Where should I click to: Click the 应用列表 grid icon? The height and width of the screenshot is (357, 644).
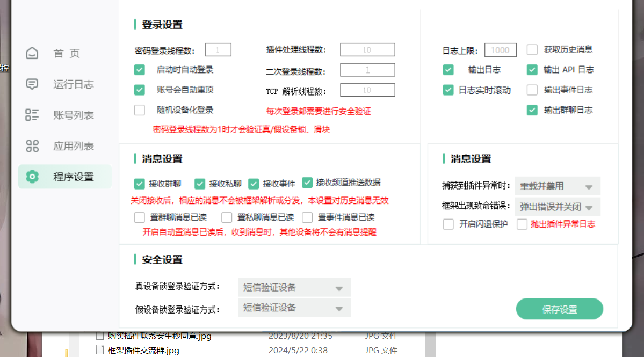click(32, 145)
